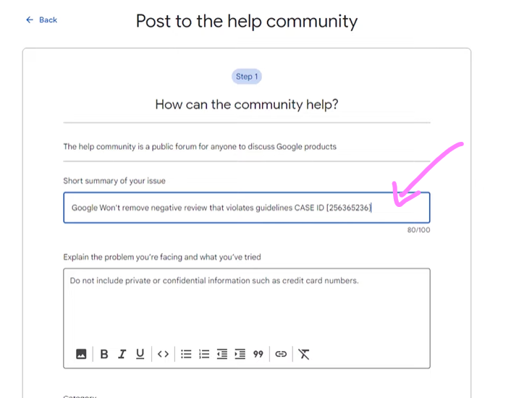Start a bulleted list

pos(186,354)
